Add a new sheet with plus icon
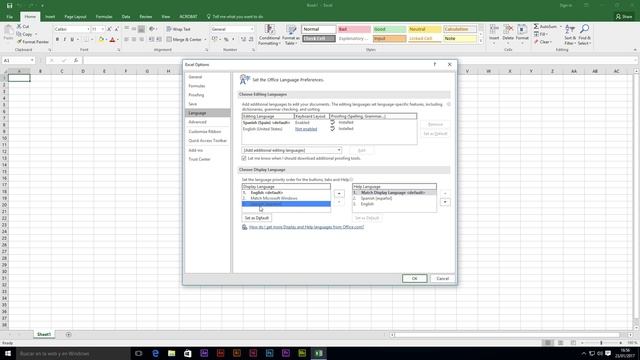Viewport: 640px width, 360px height. (x=69, y=334)
